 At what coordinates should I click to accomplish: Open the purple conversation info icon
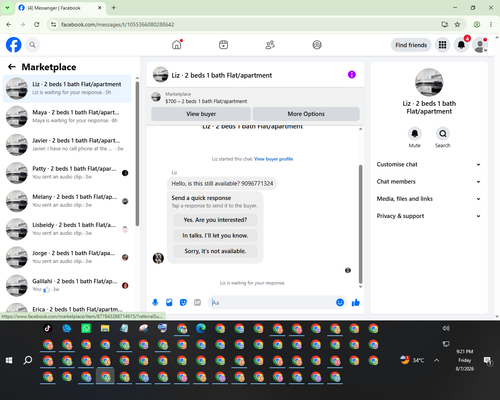tap(352, 75)
